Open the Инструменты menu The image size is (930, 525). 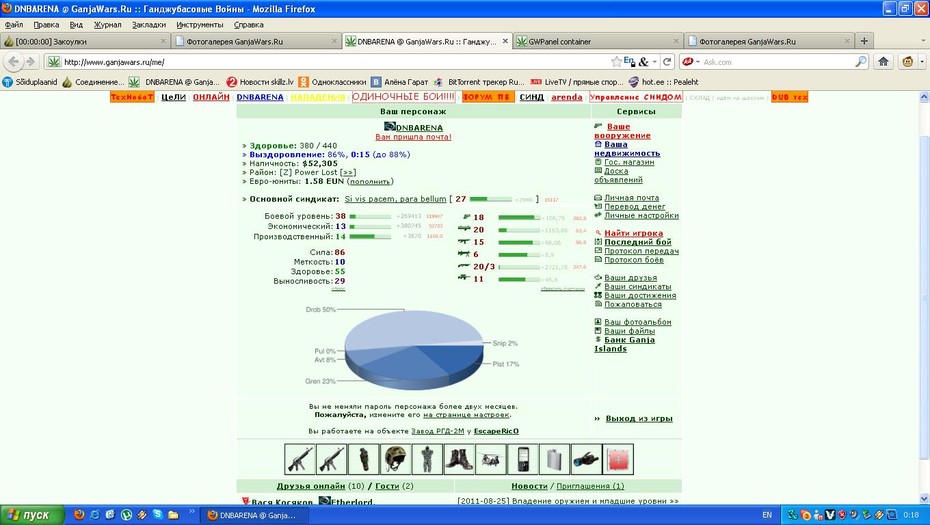coord(200,25)
